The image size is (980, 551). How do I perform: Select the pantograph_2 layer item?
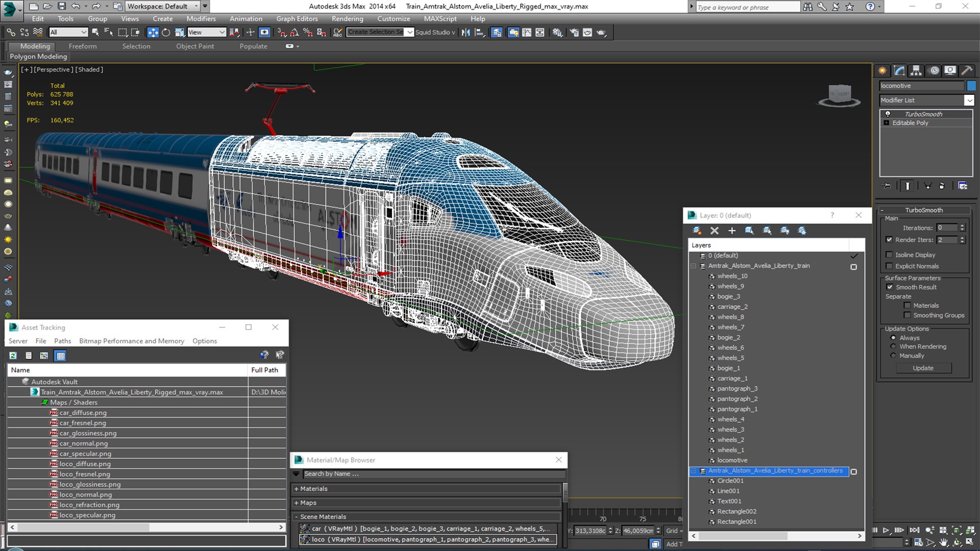click(x=737, y=399)
